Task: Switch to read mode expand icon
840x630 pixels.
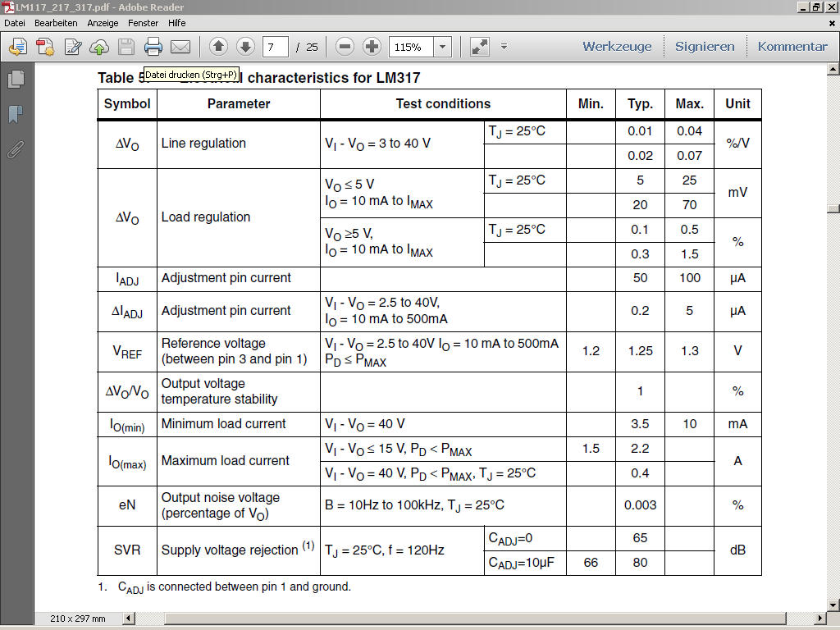Action: coord(479,47)
